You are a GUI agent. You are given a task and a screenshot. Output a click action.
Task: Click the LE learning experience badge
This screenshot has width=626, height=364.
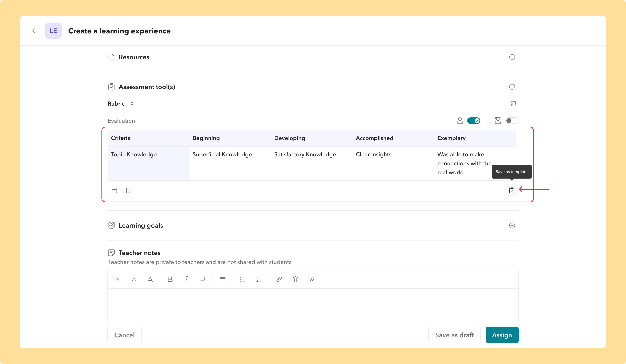[53, 31]
